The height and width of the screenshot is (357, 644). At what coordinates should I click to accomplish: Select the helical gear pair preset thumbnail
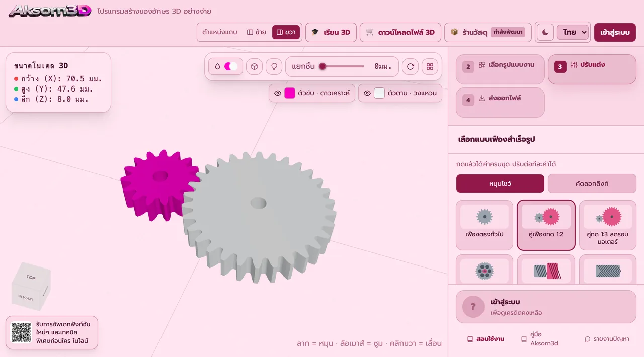[x=546, y=271]
